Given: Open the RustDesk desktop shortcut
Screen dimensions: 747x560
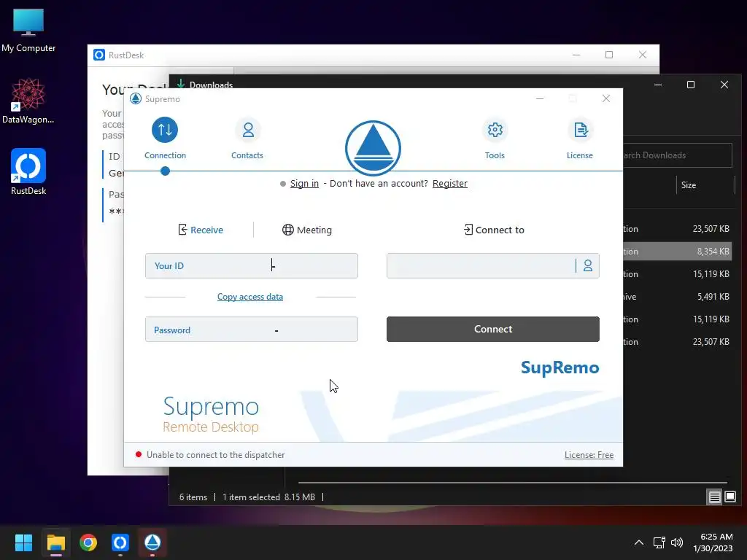Looking at the screenshot, I should pyautogui.click(x=28, y=172).
